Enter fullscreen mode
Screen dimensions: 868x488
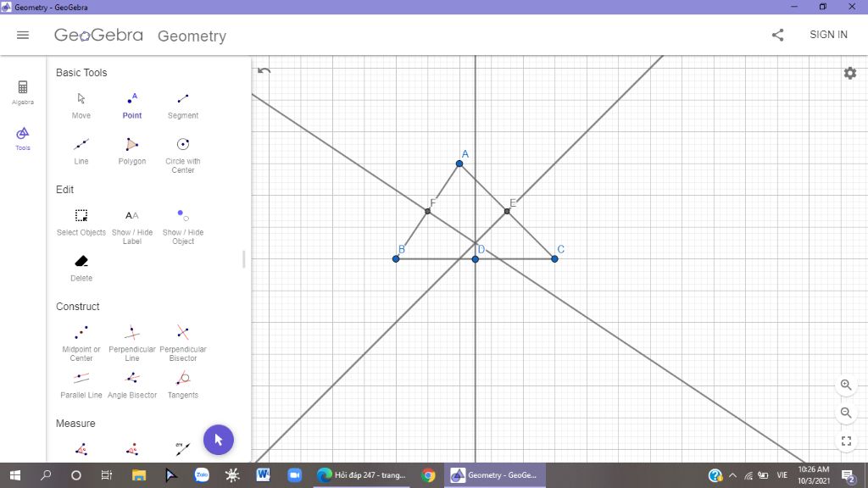[x=846, y=441]
